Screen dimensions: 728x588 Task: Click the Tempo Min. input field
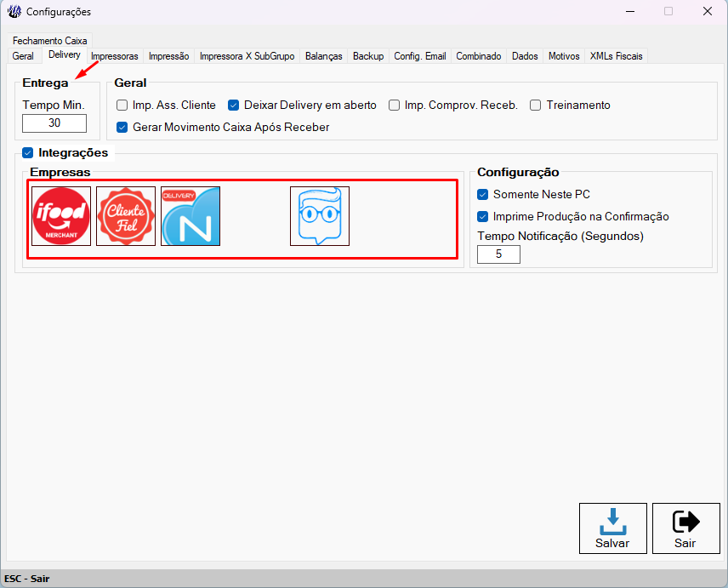pyautogui.click(x=54, y=123)
